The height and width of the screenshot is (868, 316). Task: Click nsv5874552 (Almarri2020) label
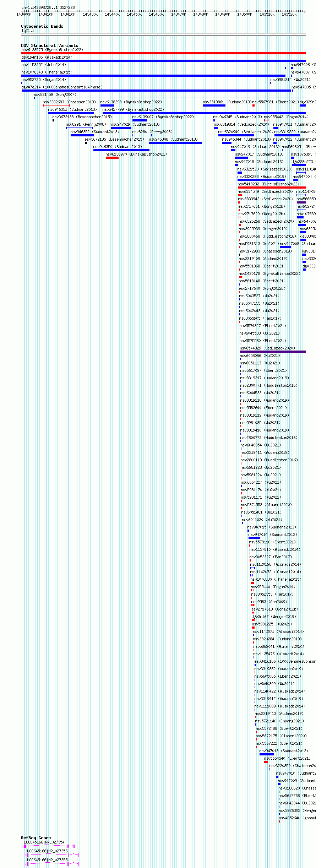(x=266, y=505)
